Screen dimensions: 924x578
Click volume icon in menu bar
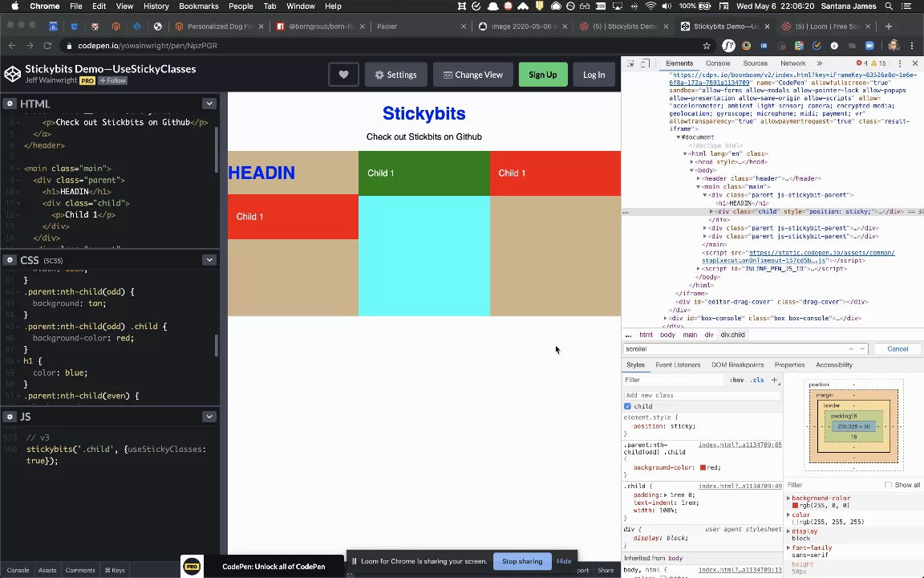(667, 6)
